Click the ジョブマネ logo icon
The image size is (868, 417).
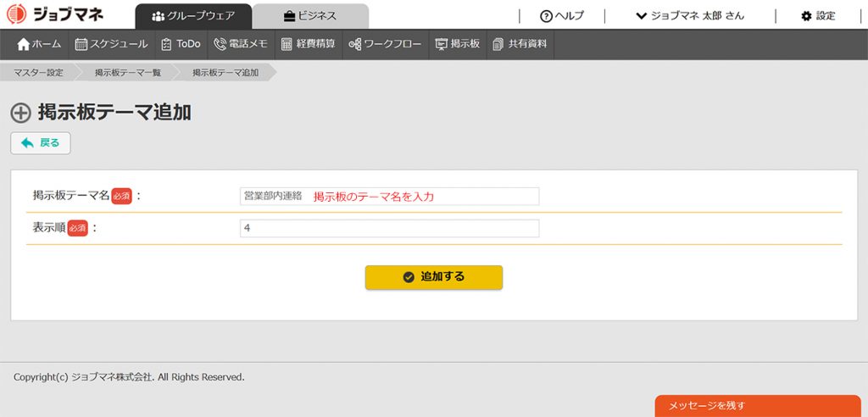click(x=17, y=14)
